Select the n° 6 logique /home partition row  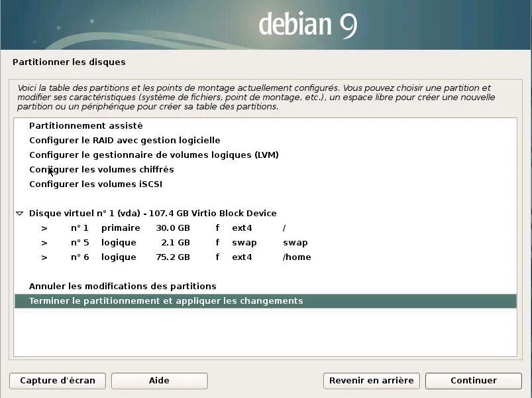265,257
